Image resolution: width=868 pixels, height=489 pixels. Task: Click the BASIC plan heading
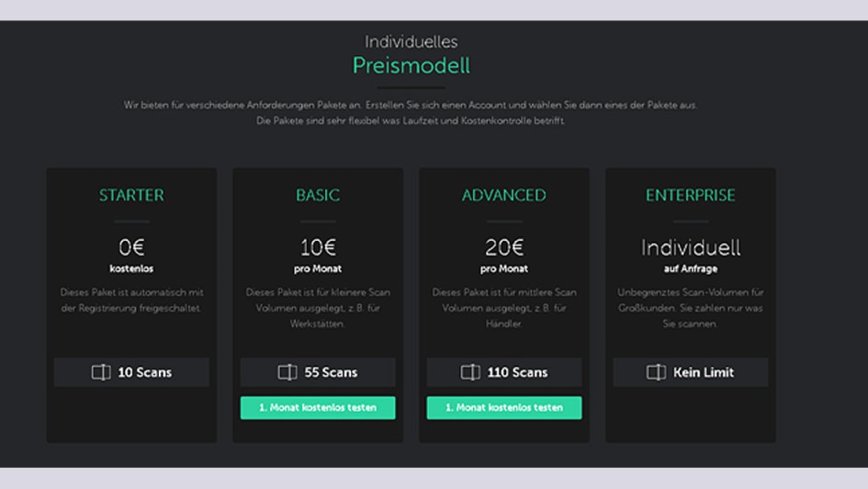318,196
